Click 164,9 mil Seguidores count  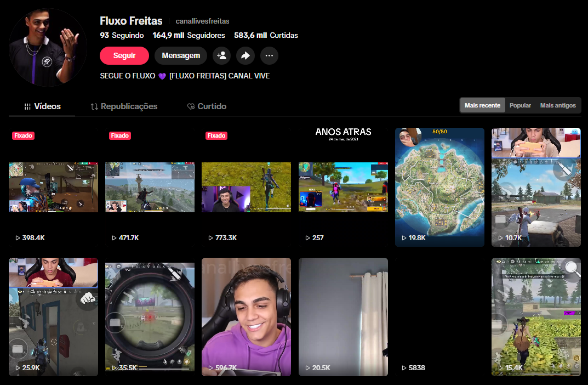click(x=189, y=35)
